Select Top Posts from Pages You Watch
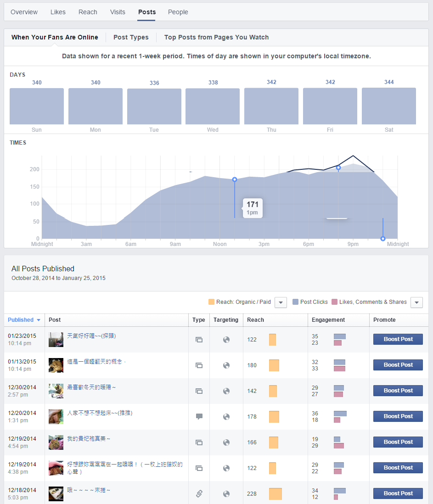The image size is (433, 504). coord(216,37)
